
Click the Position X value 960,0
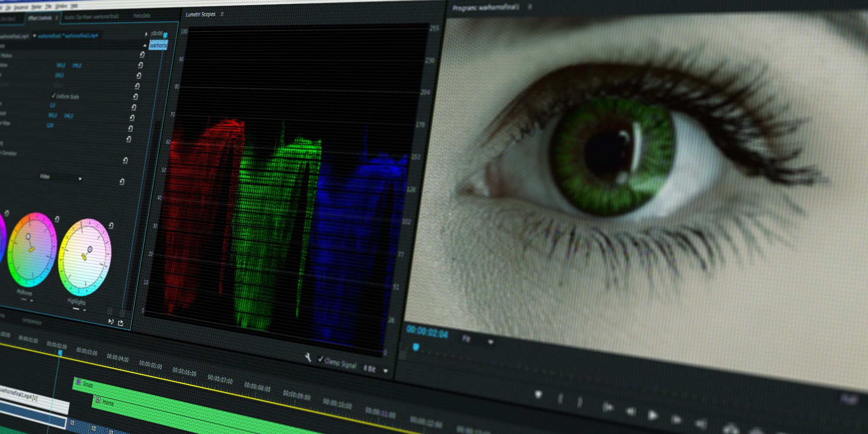tap(61, 66)
